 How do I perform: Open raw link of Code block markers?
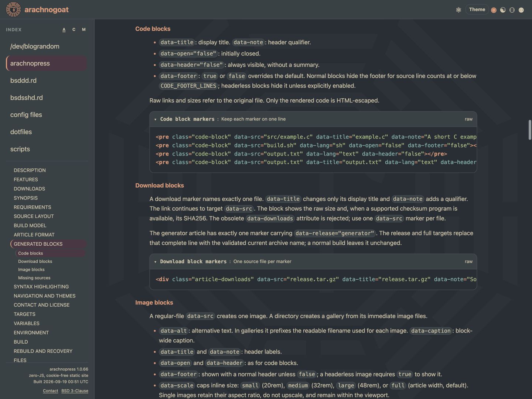468,119
